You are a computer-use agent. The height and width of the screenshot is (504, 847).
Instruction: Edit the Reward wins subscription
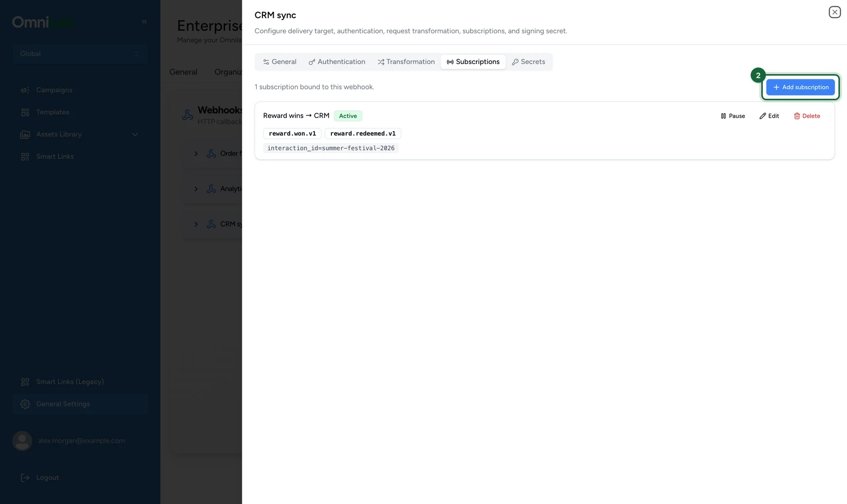click(769, 116)
